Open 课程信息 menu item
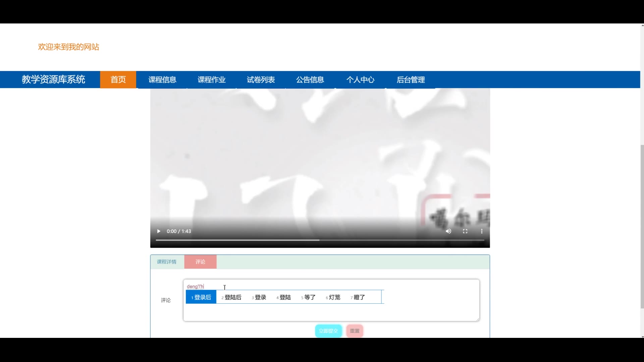 pos(162,80)
